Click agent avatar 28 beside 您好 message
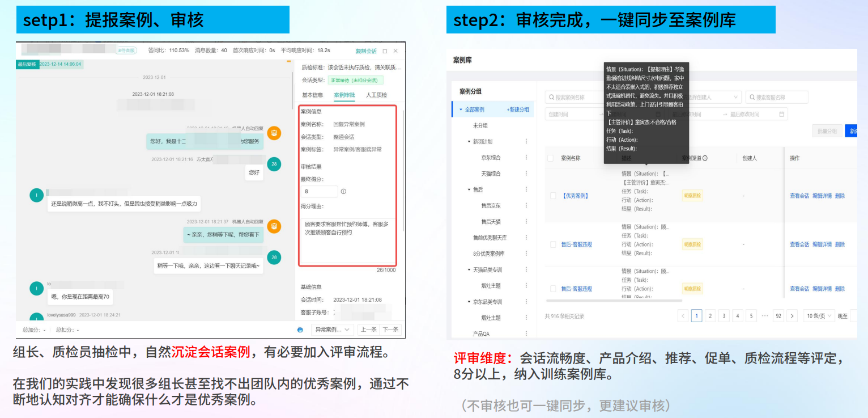 [274, 164]
